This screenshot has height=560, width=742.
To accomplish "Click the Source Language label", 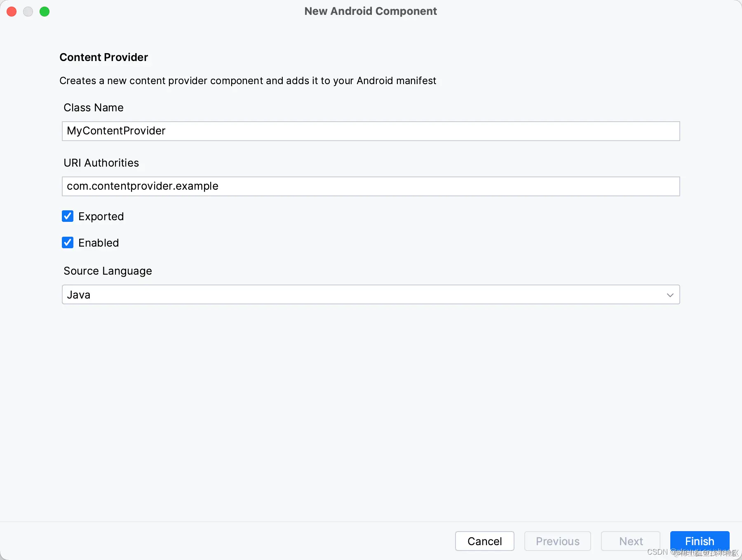I will pyautogui.click(x=108, y=271).
